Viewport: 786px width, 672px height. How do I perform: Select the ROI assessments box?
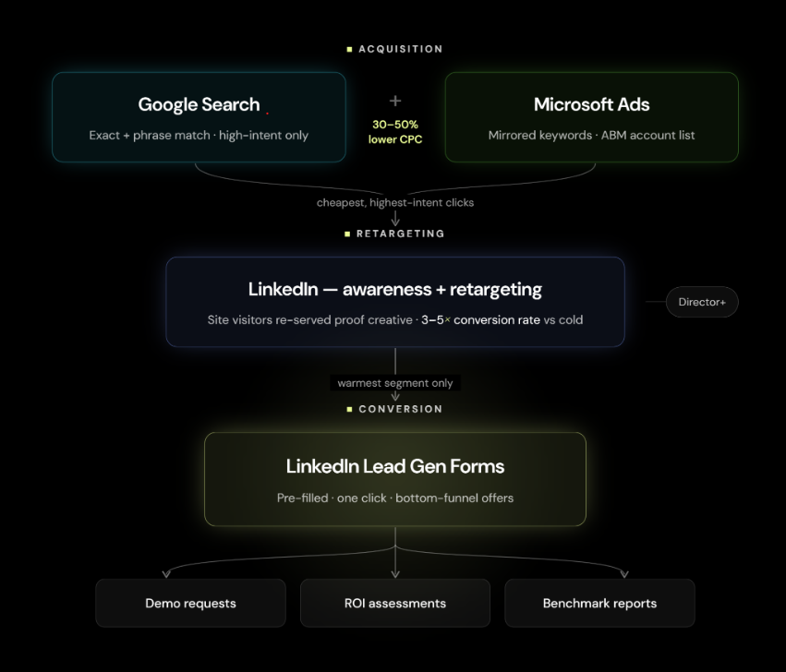point(395,603)
